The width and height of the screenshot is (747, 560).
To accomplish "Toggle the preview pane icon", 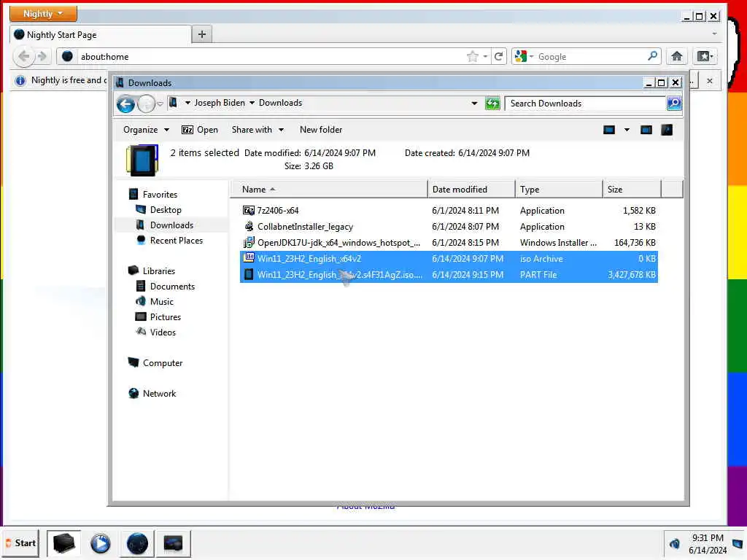I will point(646,130).
